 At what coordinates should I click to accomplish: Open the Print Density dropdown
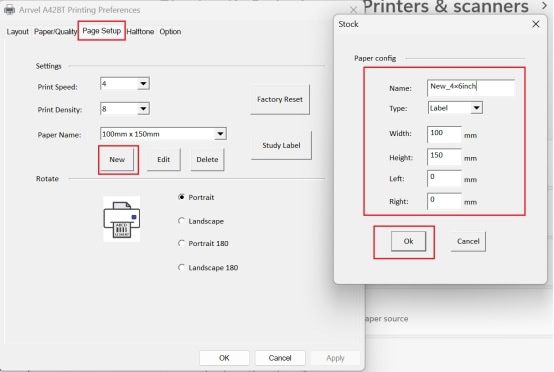[143, 109]
